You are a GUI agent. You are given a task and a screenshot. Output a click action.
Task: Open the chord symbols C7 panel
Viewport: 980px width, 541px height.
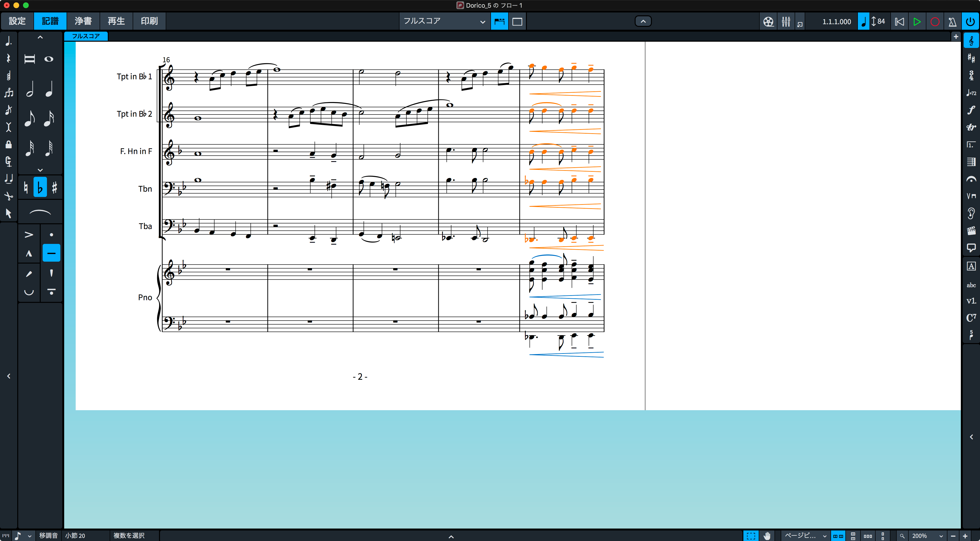971,317
